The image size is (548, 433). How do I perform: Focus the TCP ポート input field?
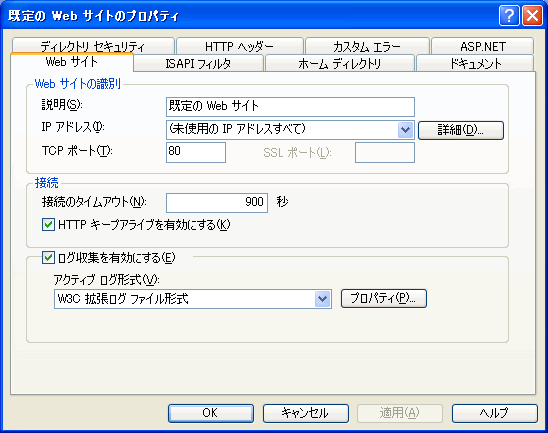196,152
